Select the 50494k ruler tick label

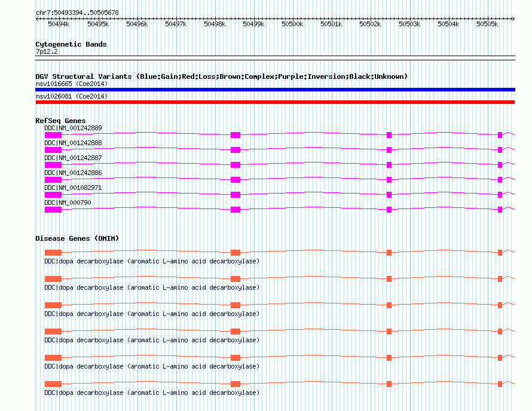pos(59,24)
